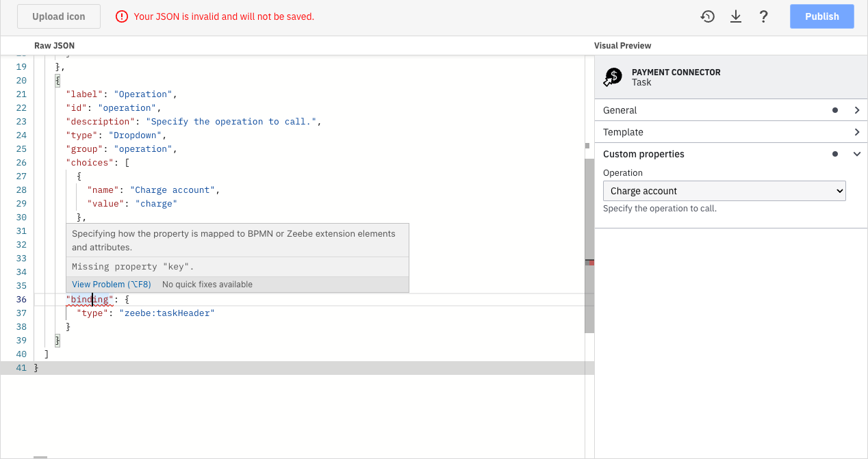Click the status dot beside Custom properties

834,154
